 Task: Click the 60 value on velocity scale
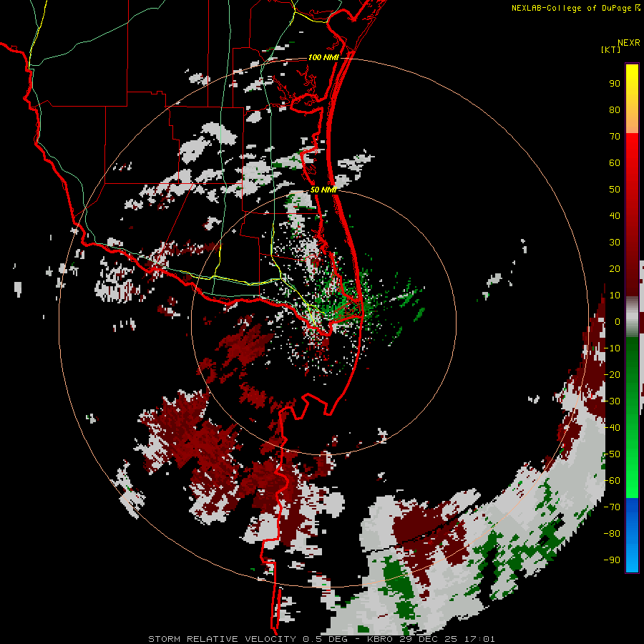coord(615,162)
